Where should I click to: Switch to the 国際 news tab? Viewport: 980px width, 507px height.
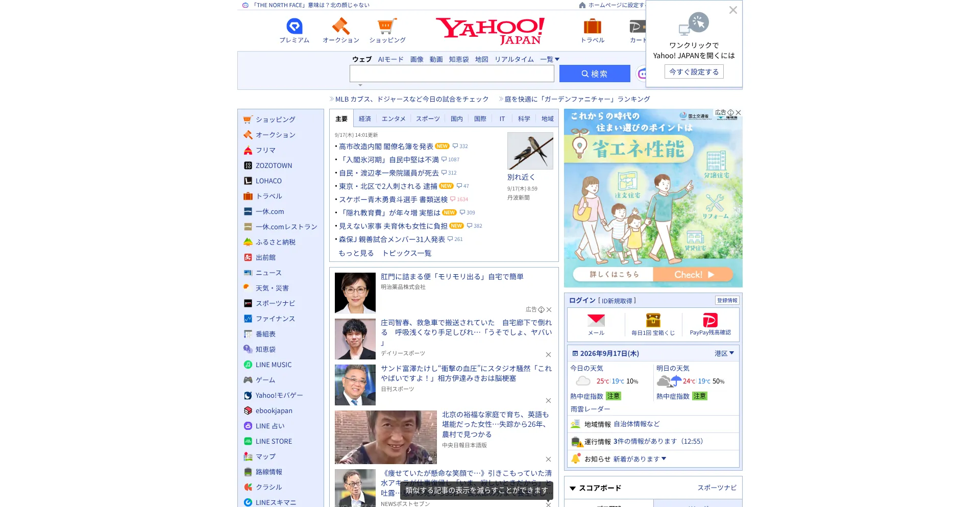(x=480, y=118)
